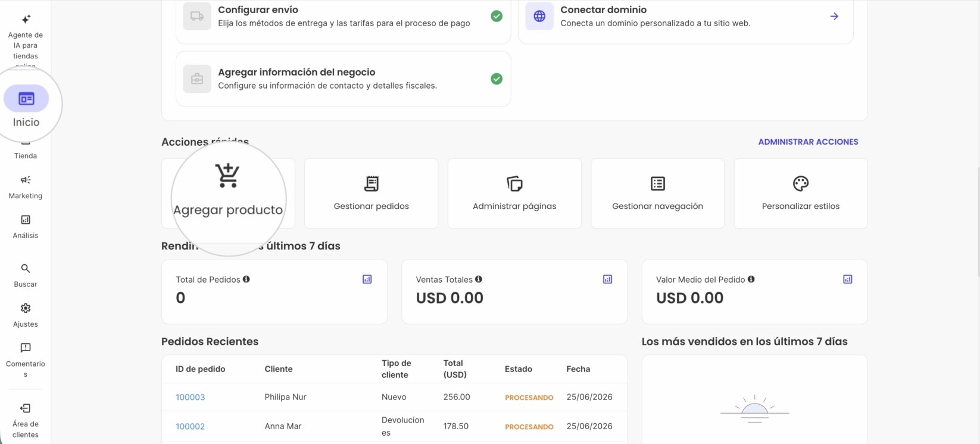Viewport: 980px width, 444px height.
Task: Open the Agregar información del negocio step
Action: pyautogui.click(x=344, y=79)
